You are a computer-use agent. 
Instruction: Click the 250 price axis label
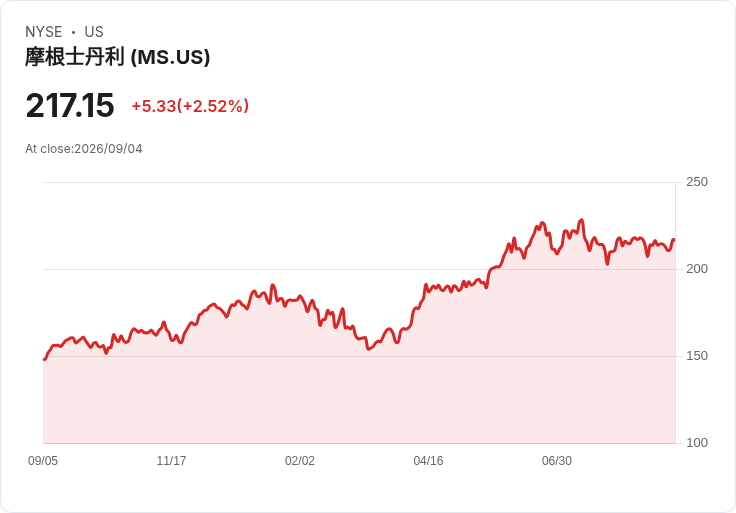click(697, 182)
